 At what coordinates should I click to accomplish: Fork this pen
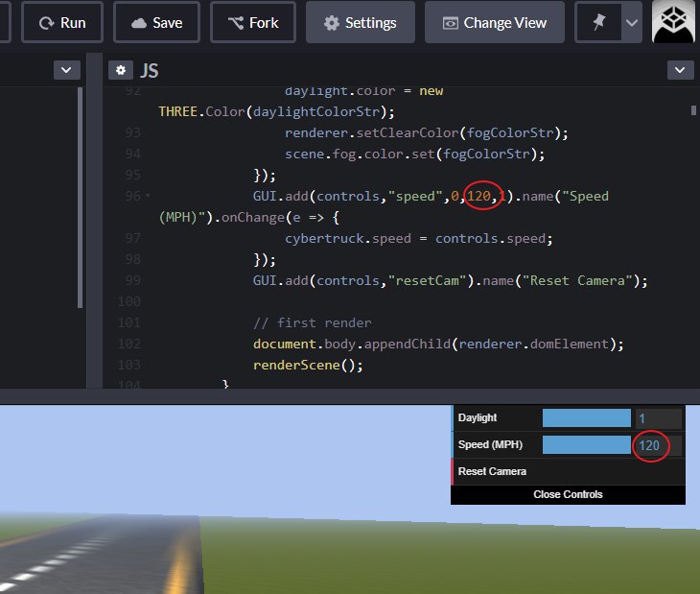253,22
